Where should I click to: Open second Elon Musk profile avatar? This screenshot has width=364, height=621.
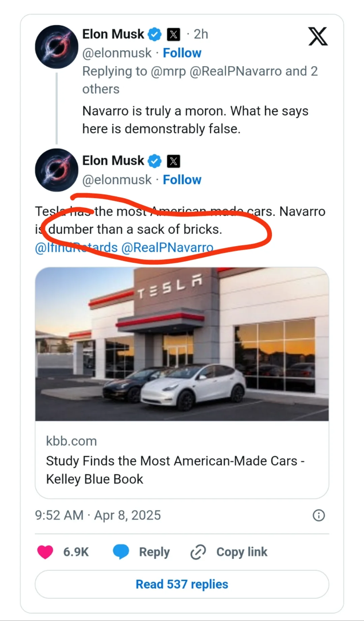coord(57,170)
